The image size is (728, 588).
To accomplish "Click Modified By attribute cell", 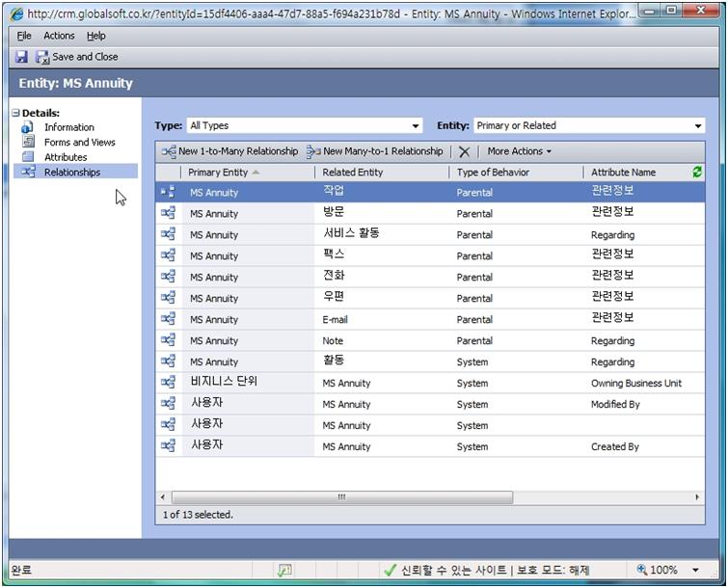I will coord(615,405).
